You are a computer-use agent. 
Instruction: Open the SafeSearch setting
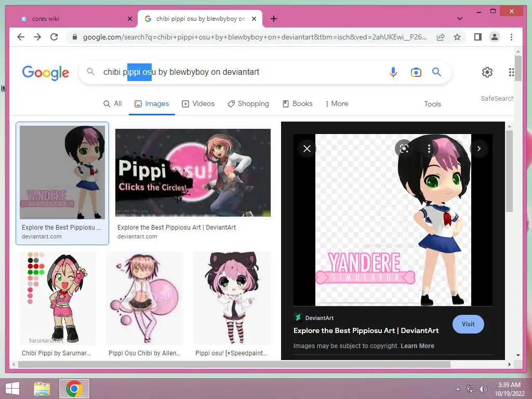click(x=497, y=98)
